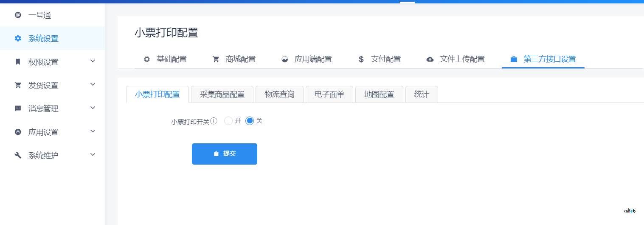644x225 pixels.
Task: Expand the 消息管理 menu chevron
Action: point(93,108)
